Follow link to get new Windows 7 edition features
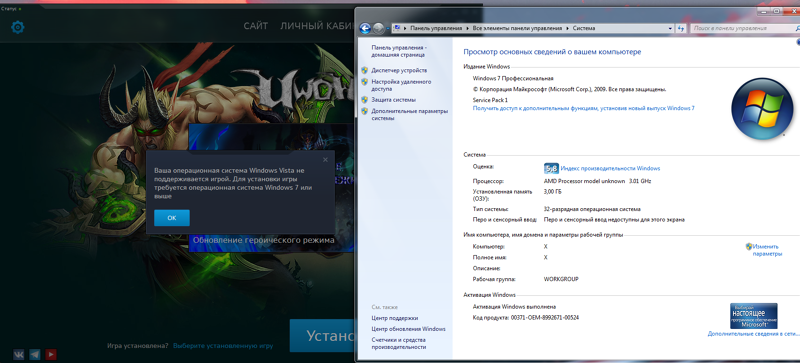 tap(584, 108)
